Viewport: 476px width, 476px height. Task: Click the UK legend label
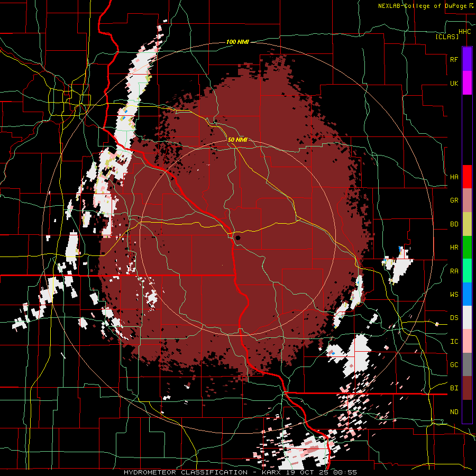(454, 83)
